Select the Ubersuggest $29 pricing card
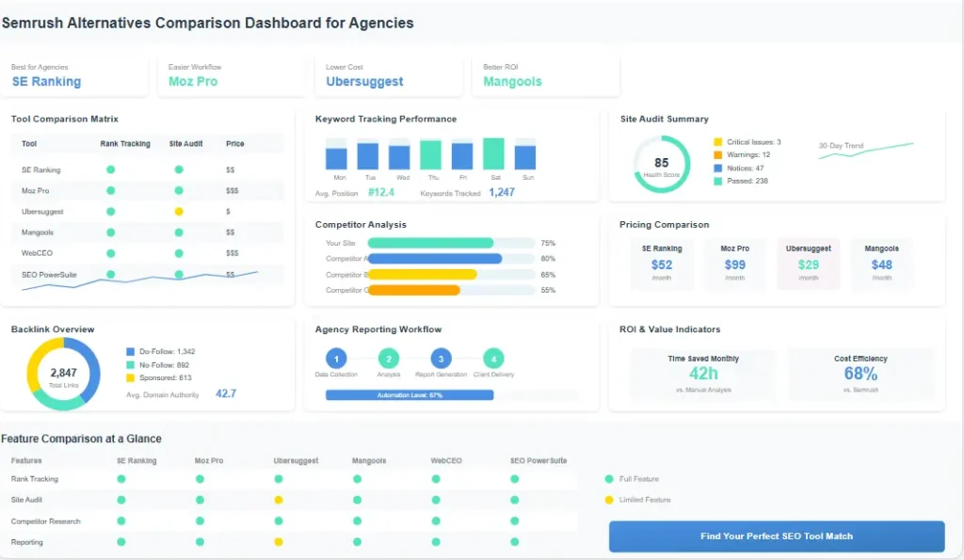The height and width of the screenshot is (560, 964). pos(809,263)
